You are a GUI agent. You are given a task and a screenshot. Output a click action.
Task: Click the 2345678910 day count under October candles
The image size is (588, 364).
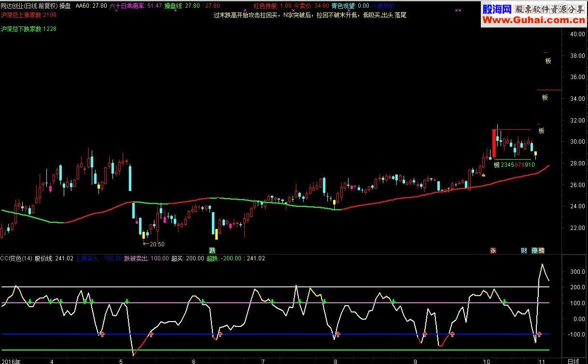click(x=518, y=165)
